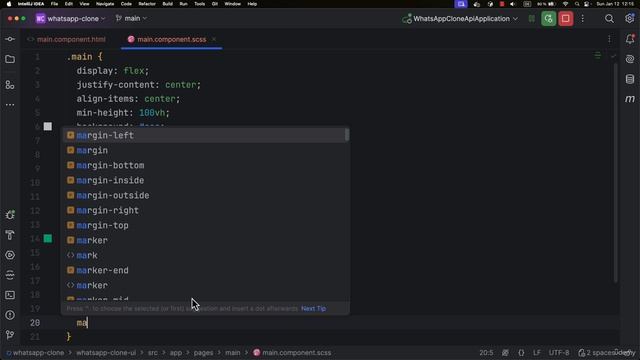
Task: Open the Build menu
Action: click(167, 4)
